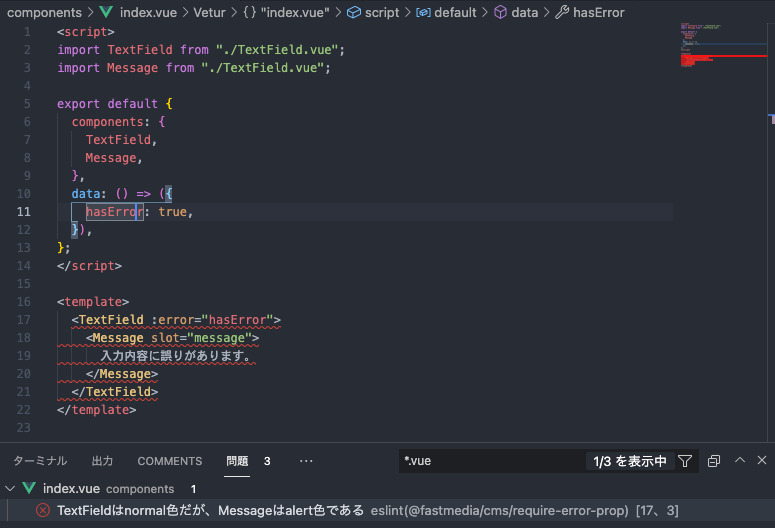This screenshot has width=775, height=528.
Task: Click the variable icon before default breadcrumb
Action: coord(423,12)
